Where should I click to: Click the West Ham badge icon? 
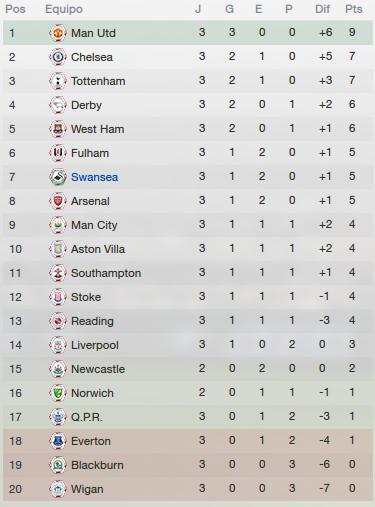click(x=58, y=129)
